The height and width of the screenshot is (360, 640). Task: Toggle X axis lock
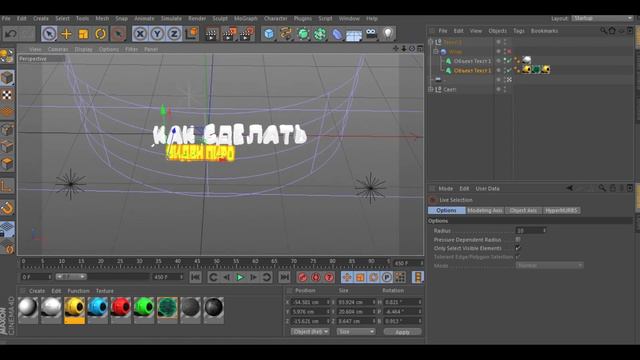(140, 34)
